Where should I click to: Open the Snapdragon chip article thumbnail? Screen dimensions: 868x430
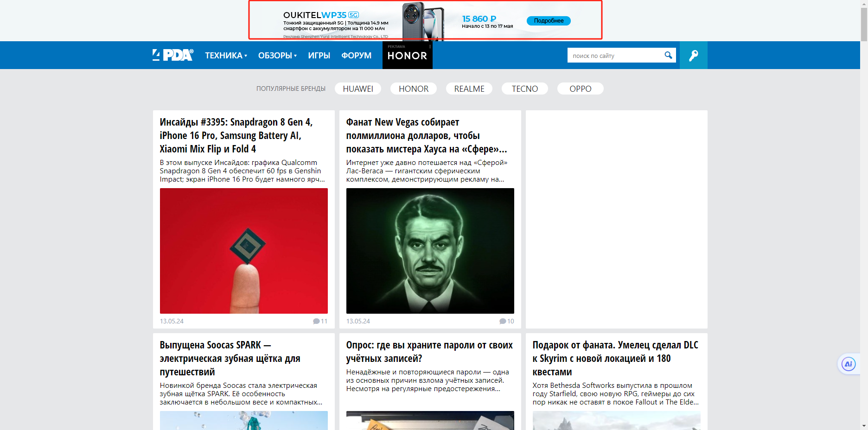coord(243,251)
